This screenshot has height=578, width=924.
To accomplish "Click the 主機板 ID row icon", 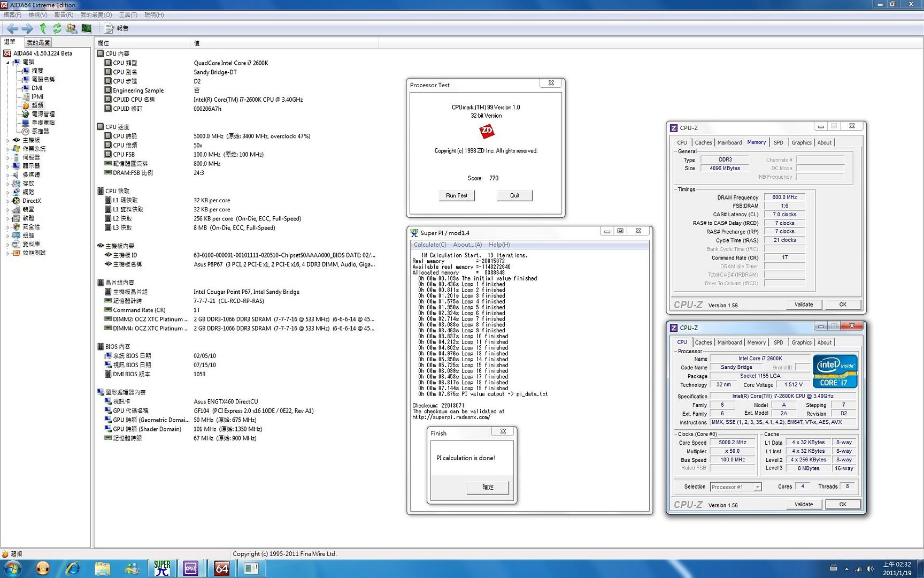I will [108, 255].
